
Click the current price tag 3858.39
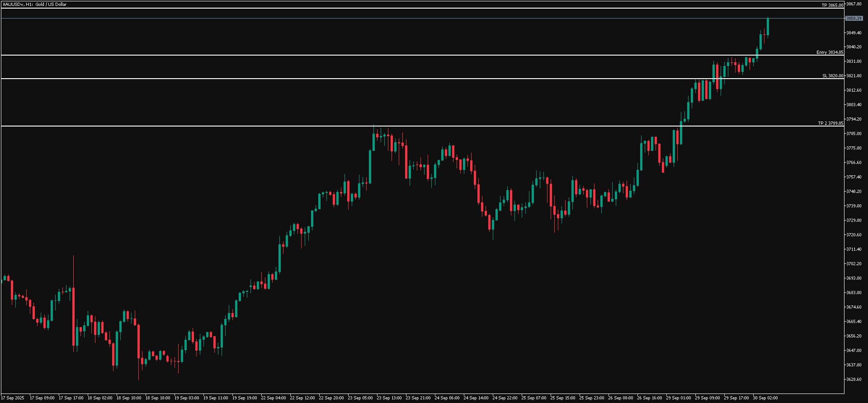point(854,19)
